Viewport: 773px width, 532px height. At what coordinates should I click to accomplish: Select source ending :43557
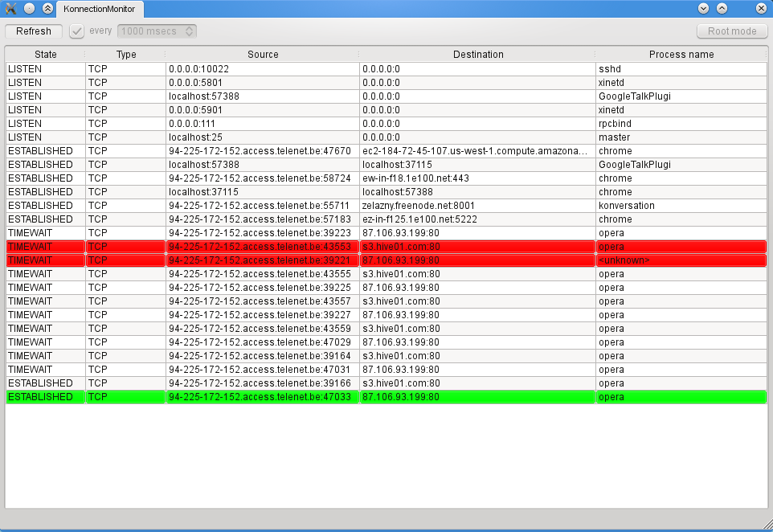tap(263, 301)
